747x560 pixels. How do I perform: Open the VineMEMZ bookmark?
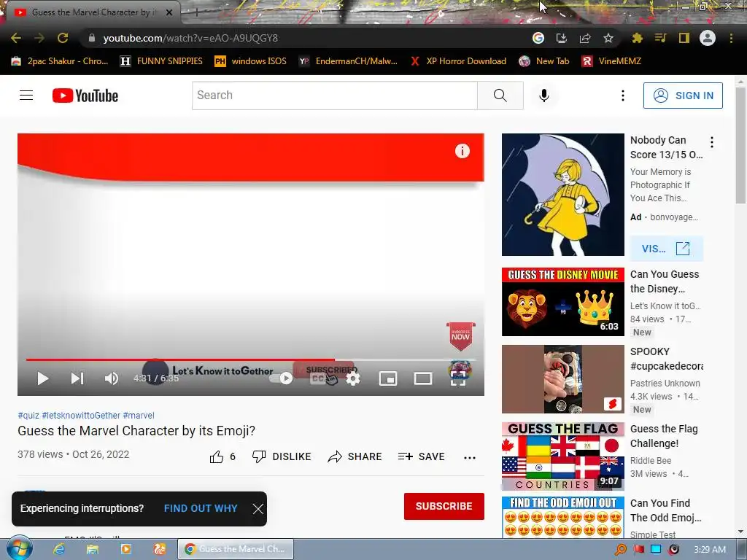612,61
